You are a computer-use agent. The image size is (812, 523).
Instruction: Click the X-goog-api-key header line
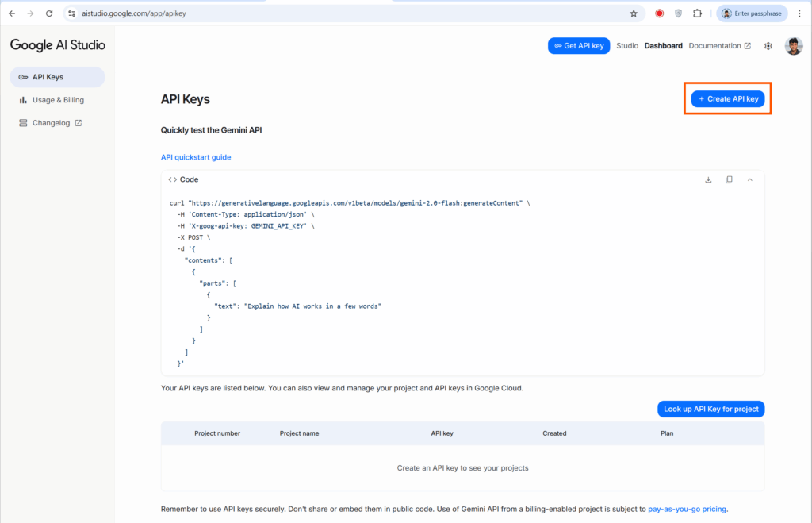(x=246, y=226)
